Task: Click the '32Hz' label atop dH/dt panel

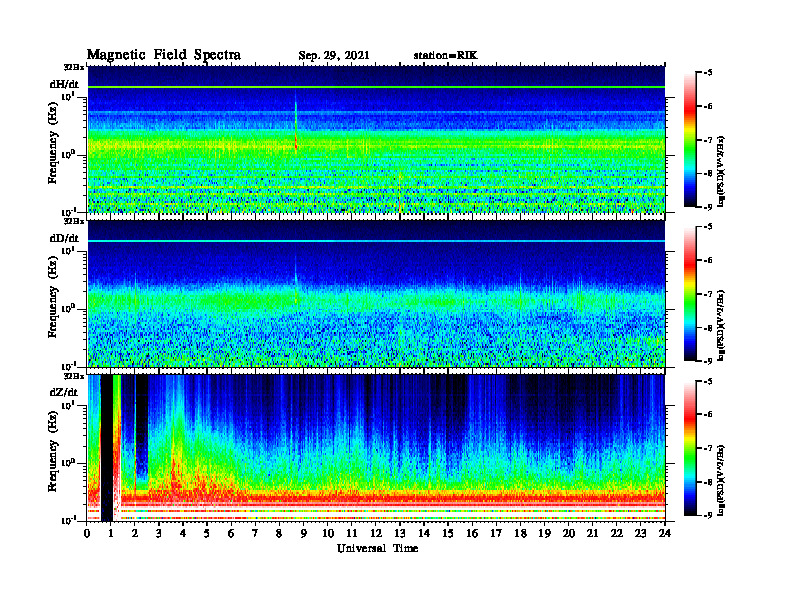Action: click(x=74, y=67)
